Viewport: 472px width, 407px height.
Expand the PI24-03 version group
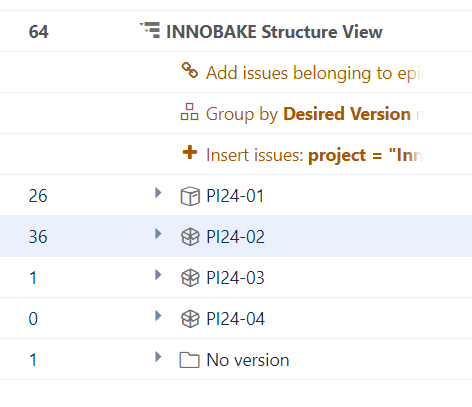tap(158, 275)
